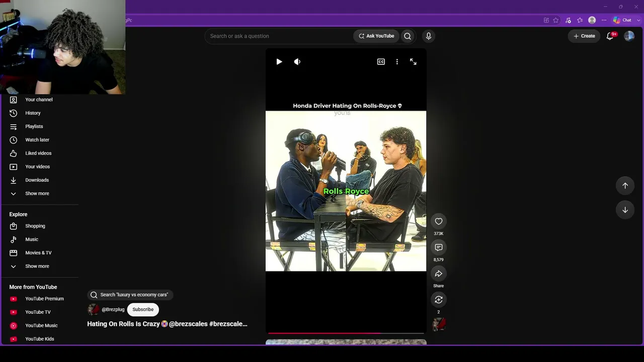Like the Short with the heart icon

click(x=439, y=221)
